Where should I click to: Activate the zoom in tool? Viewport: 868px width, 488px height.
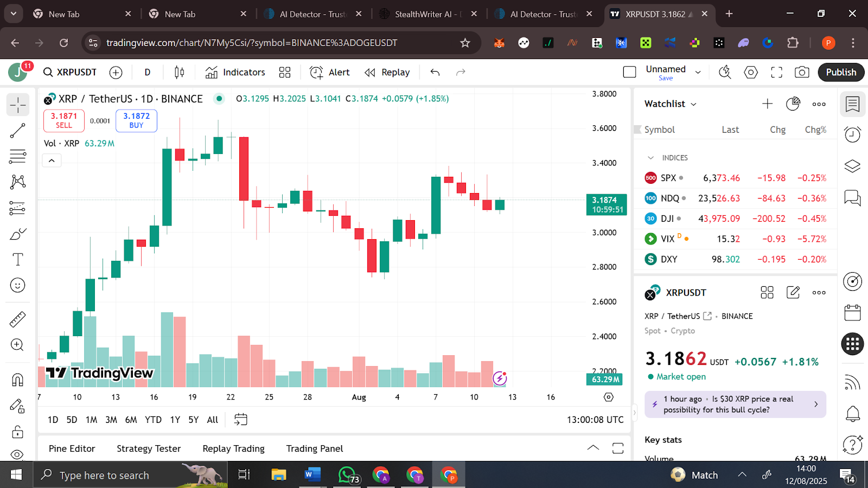pos(18,345)
